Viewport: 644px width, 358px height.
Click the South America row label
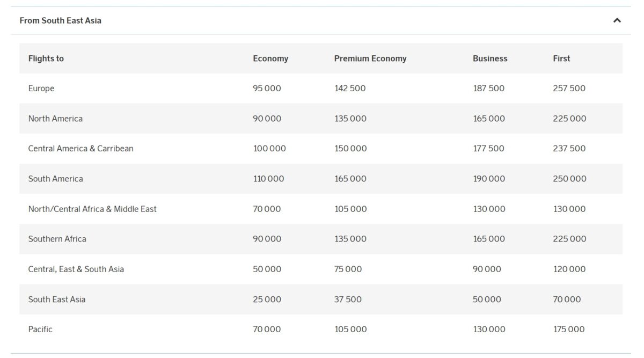[x=55, y=178]
